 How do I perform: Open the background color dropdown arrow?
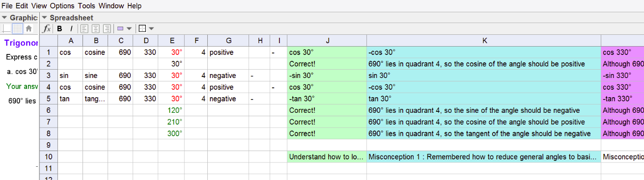pyautogui.click(x=129, y=28)
